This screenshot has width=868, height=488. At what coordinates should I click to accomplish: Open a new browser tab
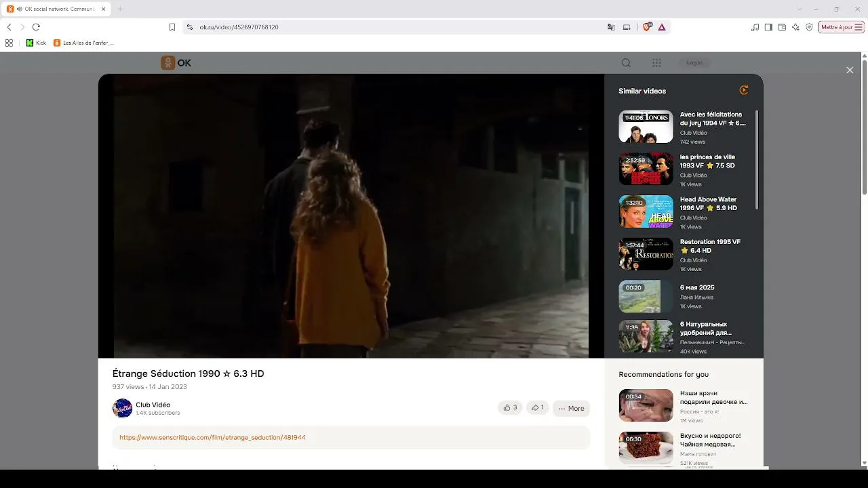click(x=120, y=9)
